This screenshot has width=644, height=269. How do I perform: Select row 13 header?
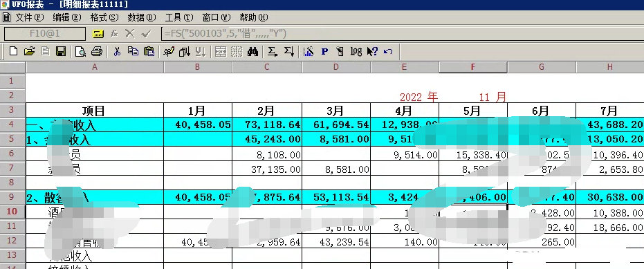pyautogui.click(x=12, y=254)
